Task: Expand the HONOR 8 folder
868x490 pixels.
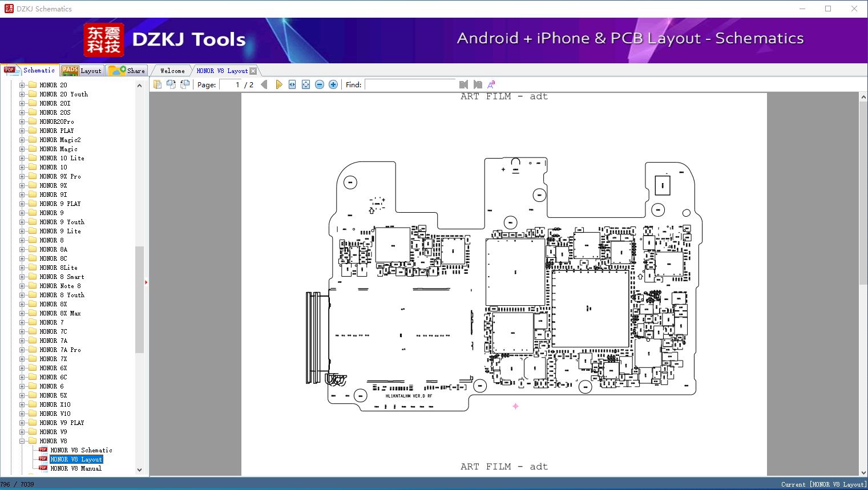Action: (22, 240)
